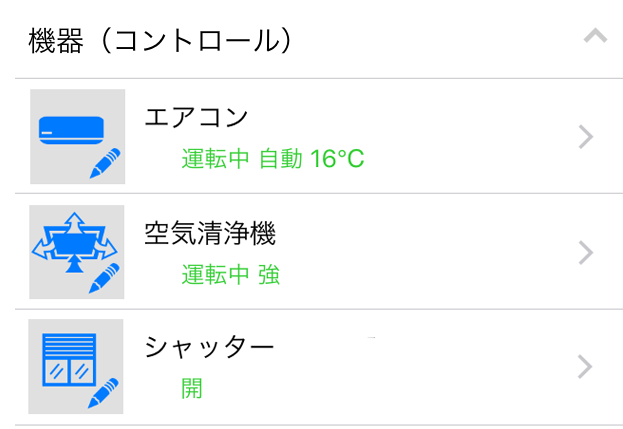Click the 16°C temperature reading
The image size is (623, 429).
337,159
